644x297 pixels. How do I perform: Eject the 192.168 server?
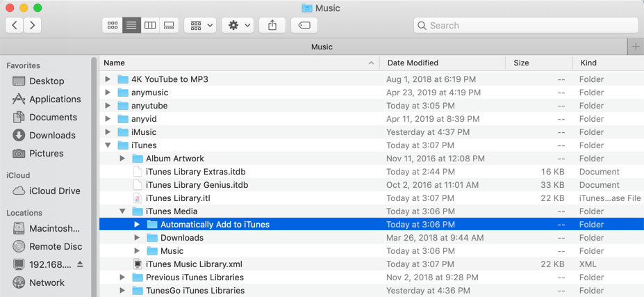pos(80,264)
